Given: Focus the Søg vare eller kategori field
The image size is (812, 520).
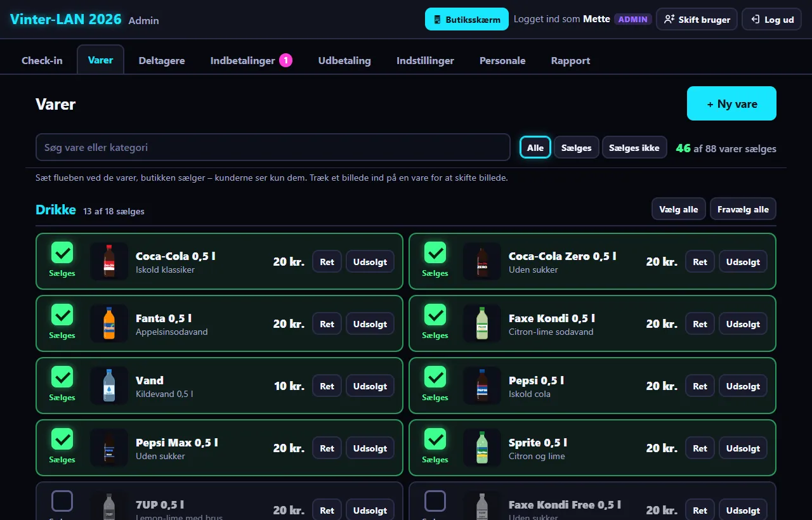Looking at the screenshot, I should coord(273,147).
